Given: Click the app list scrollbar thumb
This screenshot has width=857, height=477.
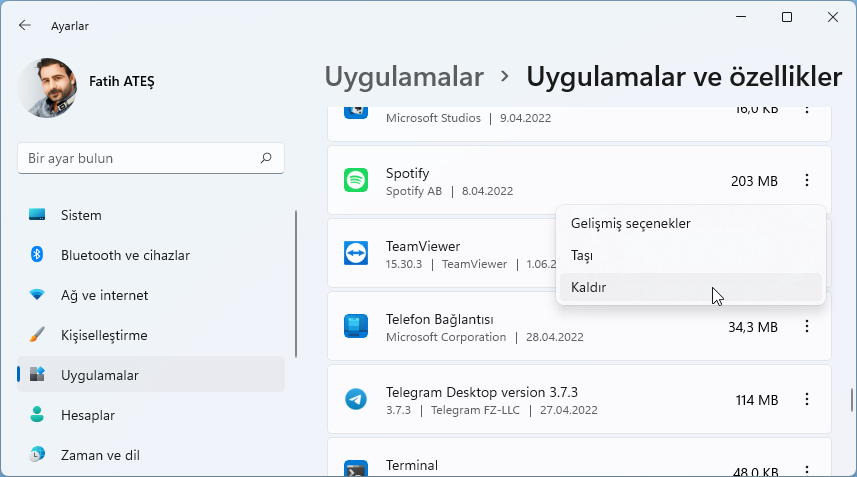Looking at the screenshot, I should [852, 400].
